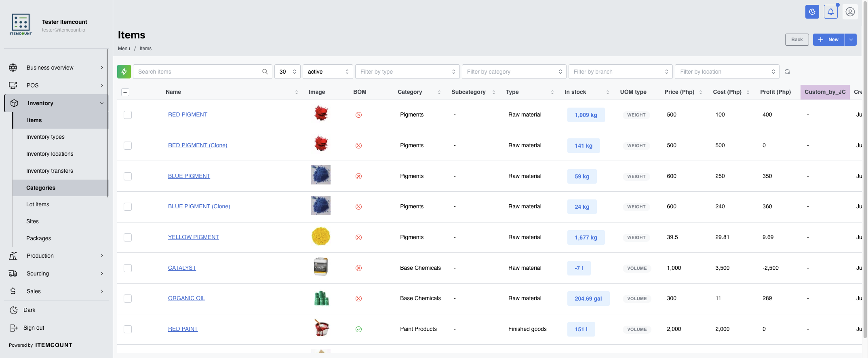Image resolution: width=868 pixels, height=358 pixels.
Task: Open the Filter by location dropdown
Action: click(727, 72)
